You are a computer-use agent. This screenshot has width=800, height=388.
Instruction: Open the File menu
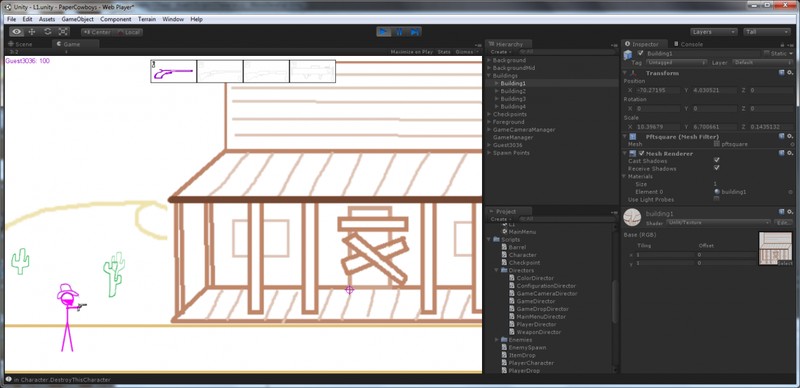(11, 19)
